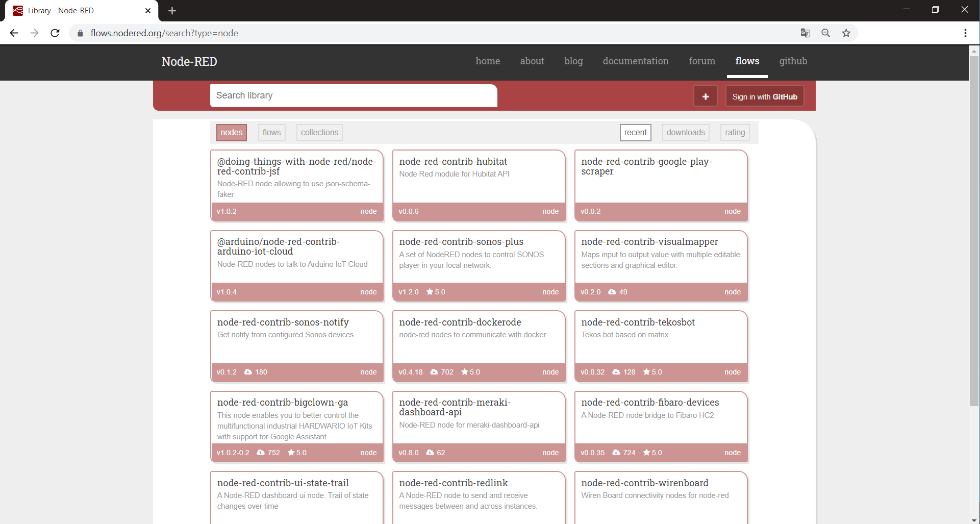Viewport: 980px width, 524px height.
Task: Focus the Search library field
Action: point(353,96)
